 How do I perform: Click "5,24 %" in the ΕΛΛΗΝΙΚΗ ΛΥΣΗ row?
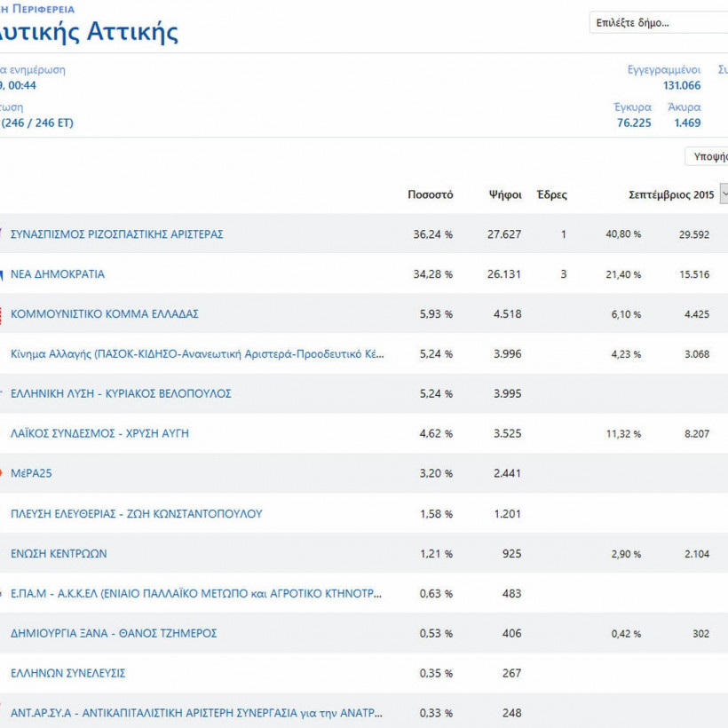(436, 393)
